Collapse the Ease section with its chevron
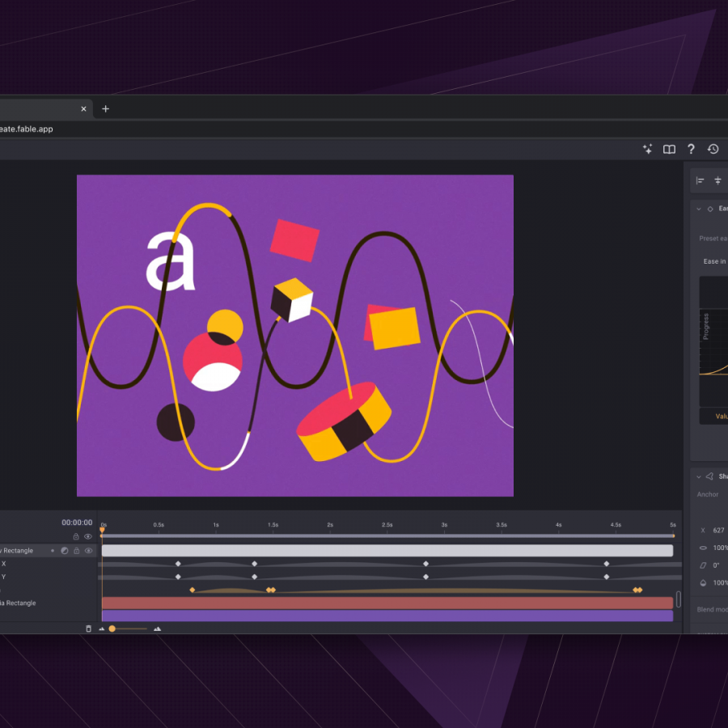The width and height of the screenshot is (728, 728). click(699, 208)
